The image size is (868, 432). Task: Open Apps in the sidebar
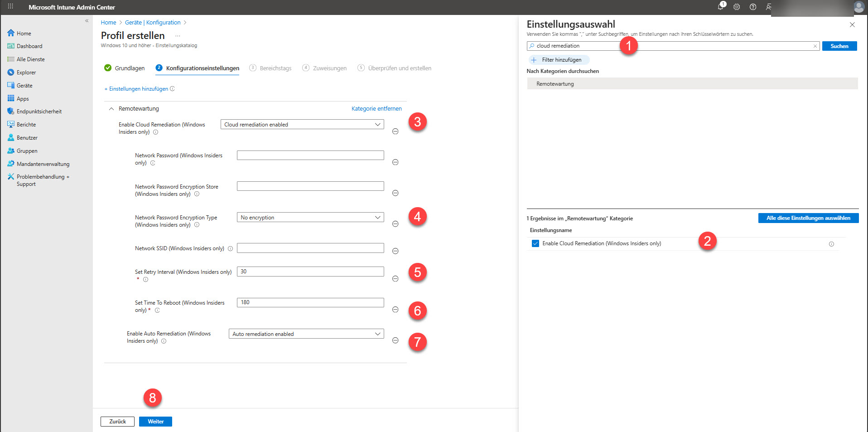click(23, 99)
